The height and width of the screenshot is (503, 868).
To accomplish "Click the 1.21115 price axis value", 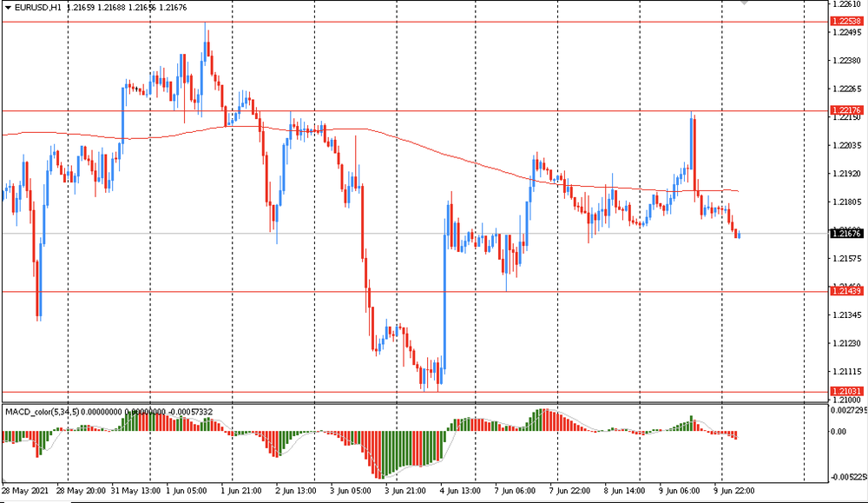I will pos(847,372).
